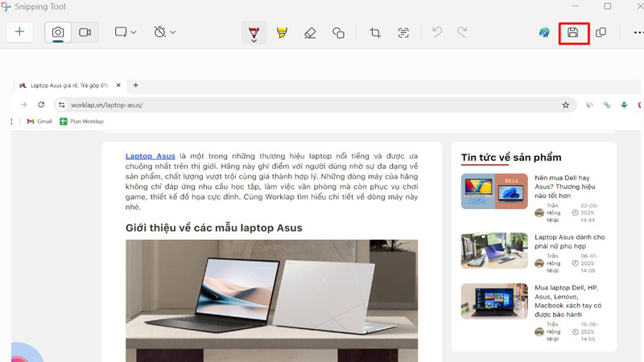Switch to video Record mode
Viewport: 644px width, 362px height.
[85, 32]
